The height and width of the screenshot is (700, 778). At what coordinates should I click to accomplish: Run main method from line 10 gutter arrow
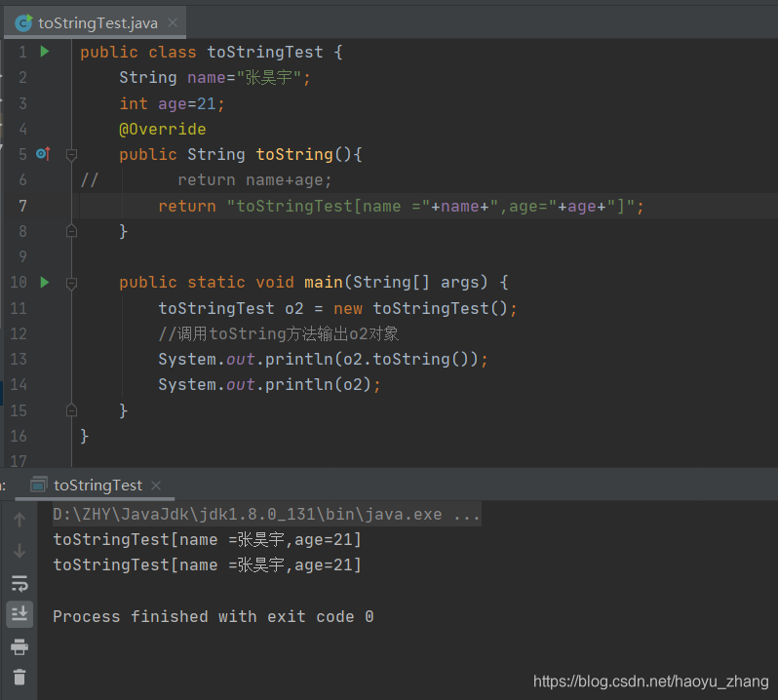point(45,283)
